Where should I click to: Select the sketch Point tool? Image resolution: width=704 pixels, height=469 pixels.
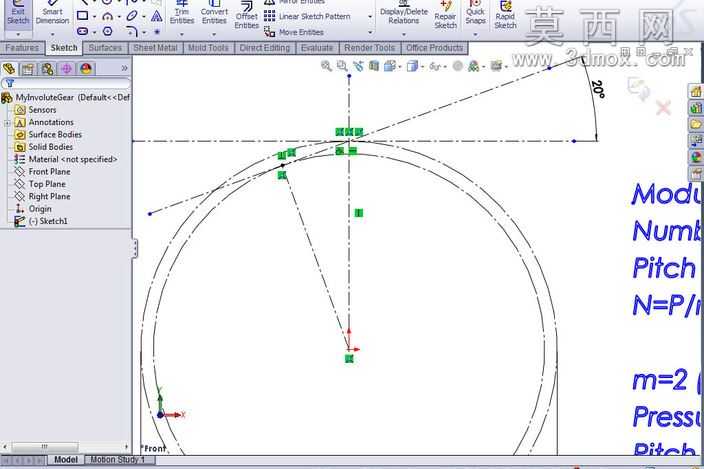157,32
